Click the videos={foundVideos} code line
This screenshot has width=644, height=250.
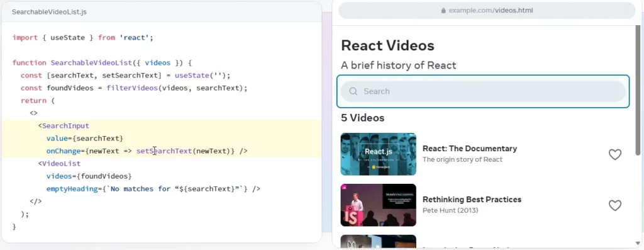coord(89,176)
